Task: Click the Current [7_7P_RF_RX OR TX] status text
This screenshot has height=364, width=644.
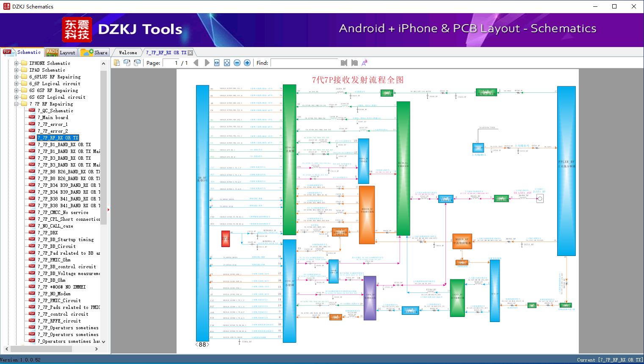Action: (x=610, y=360)
